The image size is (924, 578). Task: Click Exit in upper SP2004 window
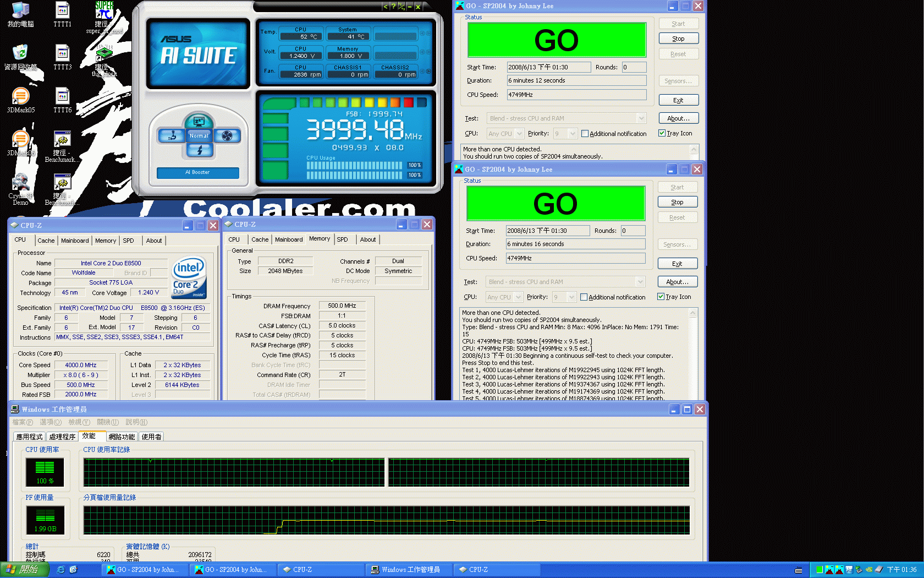coord(679,100)
